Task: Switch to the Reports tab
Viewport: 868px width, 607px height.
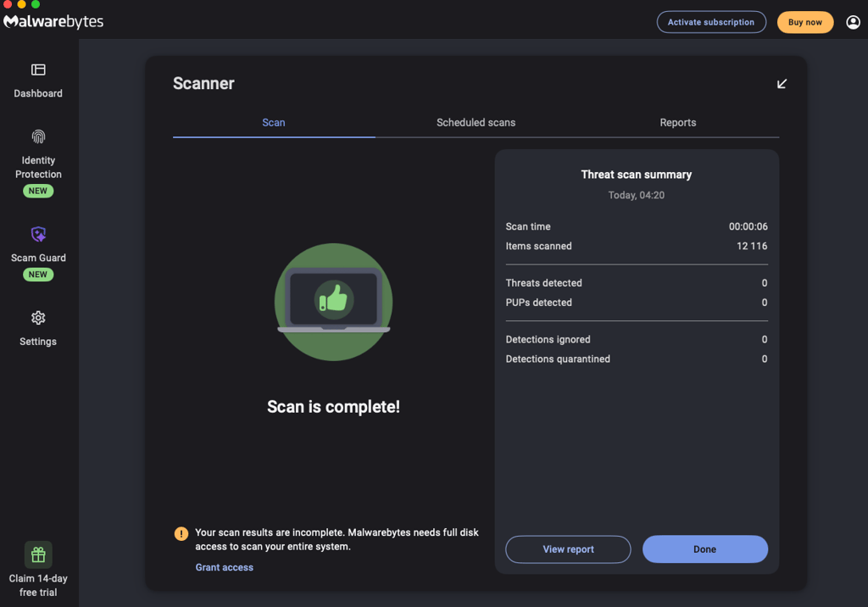Action: 678,122
